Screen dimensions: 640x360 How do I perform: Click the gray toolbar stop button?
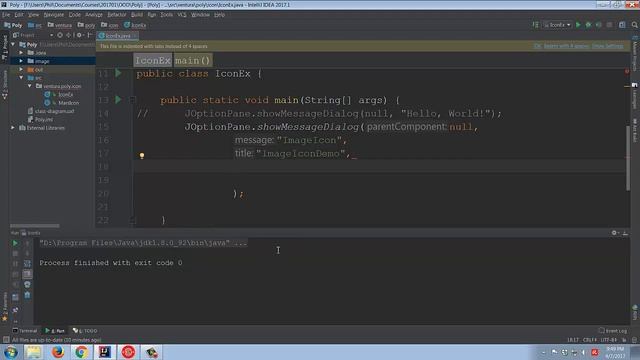point(609,25)
